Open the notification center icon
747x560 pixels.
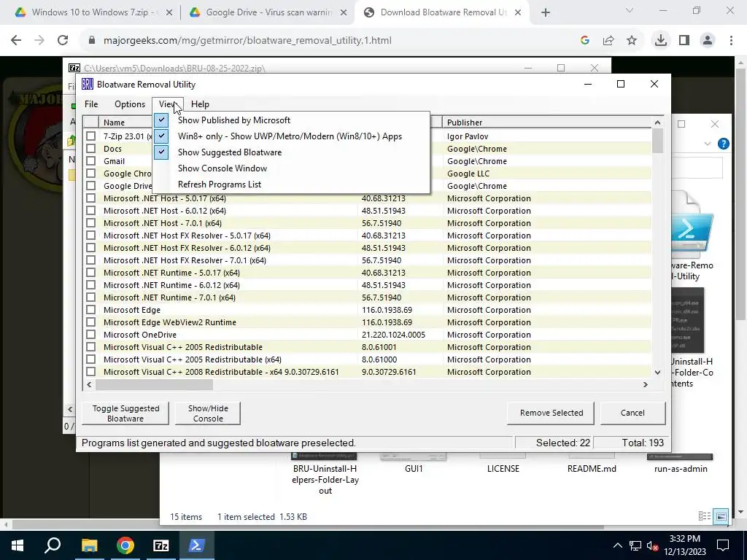click(x=723, y=545)
